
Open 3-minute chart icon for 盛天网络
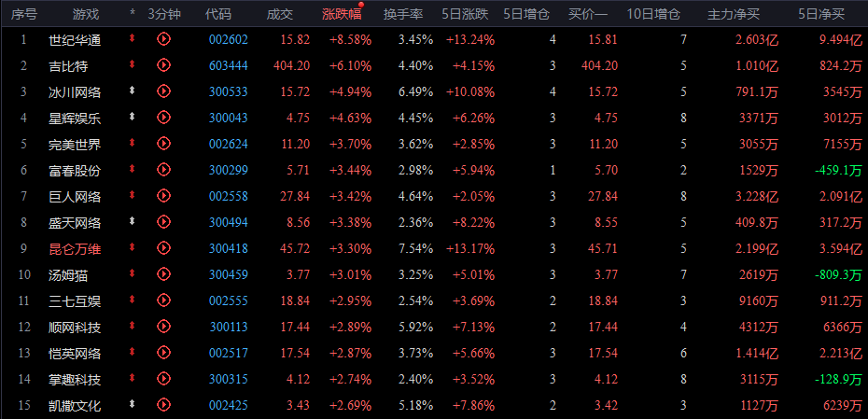tap(163, 222)
